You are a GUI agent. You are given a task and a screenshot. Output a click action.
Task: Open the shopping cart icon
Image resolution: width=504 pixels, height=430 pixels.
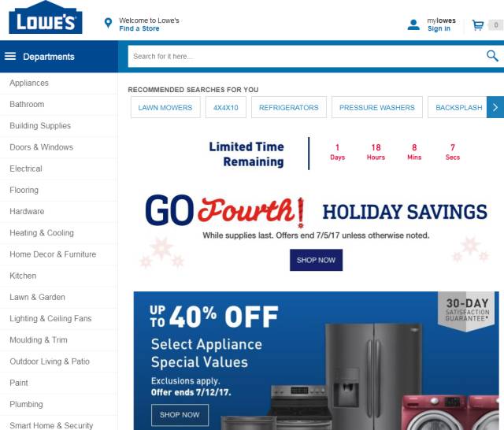(478, 25)
